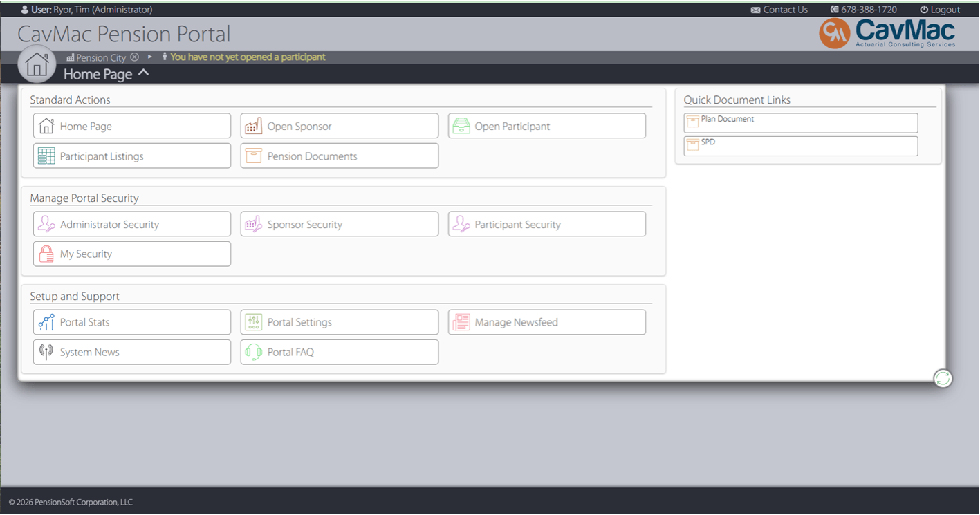Click the Logout link
Viewport: 980px width, 515px height.
tap(945, 10)
